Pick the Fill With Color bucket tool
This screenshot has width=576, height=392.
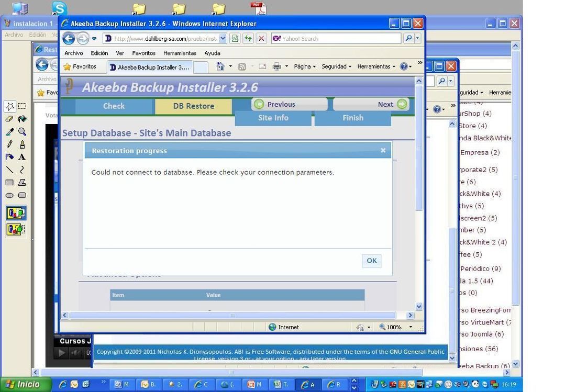tap(23, 119)
